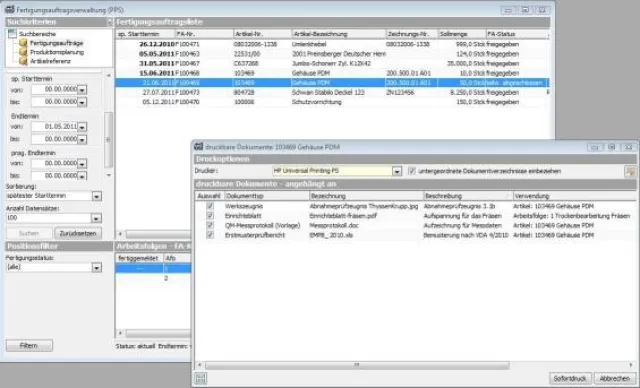Select the order row F100468 dated 15.06.2011
Viewport: 640px width, 388px height.
332,73
